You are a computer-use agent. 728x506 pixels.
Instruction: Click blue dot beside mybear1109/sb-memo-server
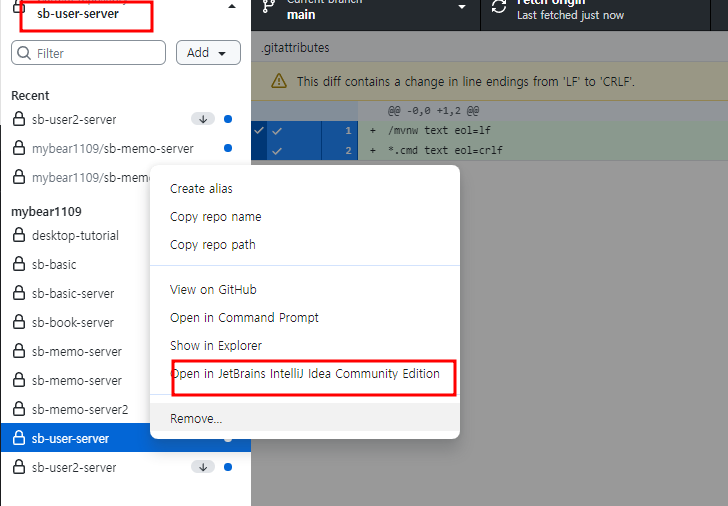click(228, 148)
